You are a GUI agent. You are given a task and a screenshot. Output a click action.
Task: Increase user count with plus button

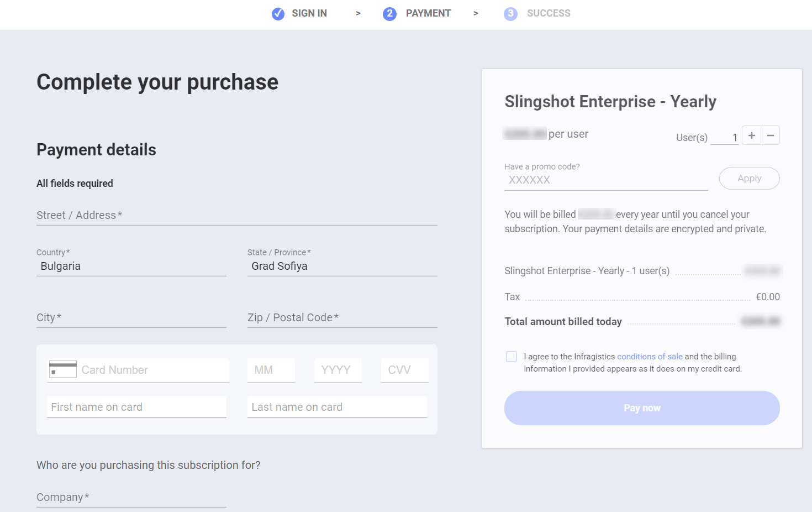pyautogui.click(x=751, y=135)
